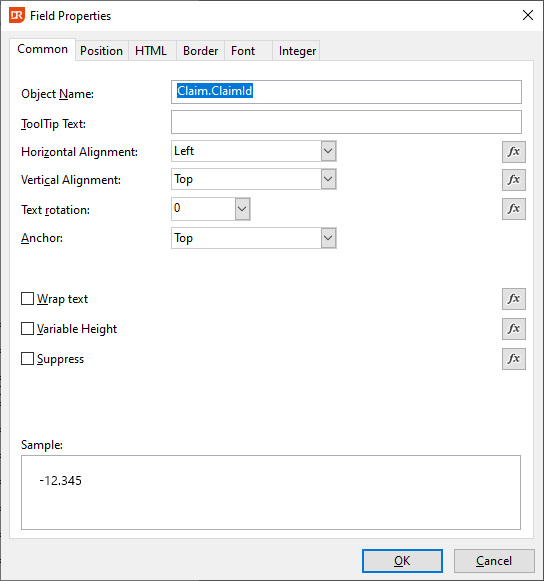The height and width of the screenshot is (581, 544).
Task: Check the Suppress option
Action: click(27, 359)
